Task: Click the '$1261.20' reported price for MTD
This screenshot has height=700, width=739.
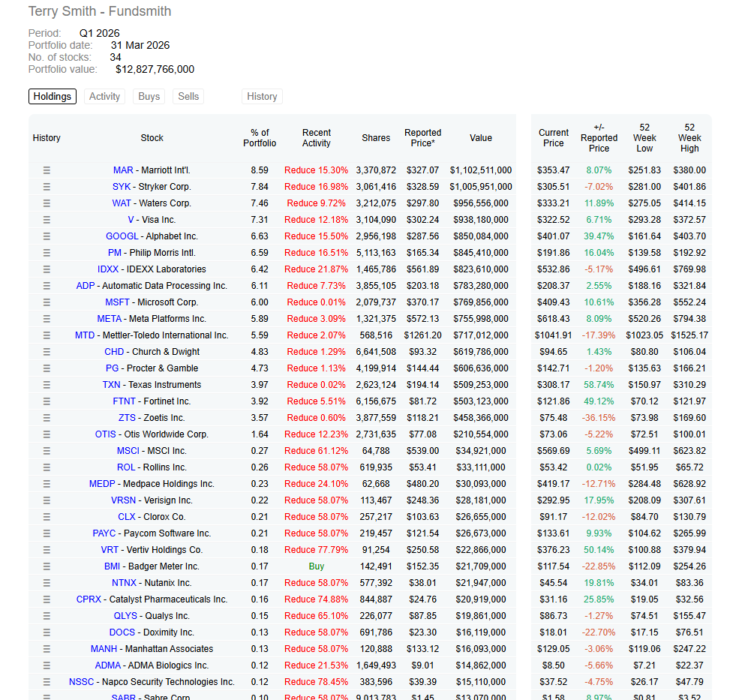Action: tap(422, 335)
